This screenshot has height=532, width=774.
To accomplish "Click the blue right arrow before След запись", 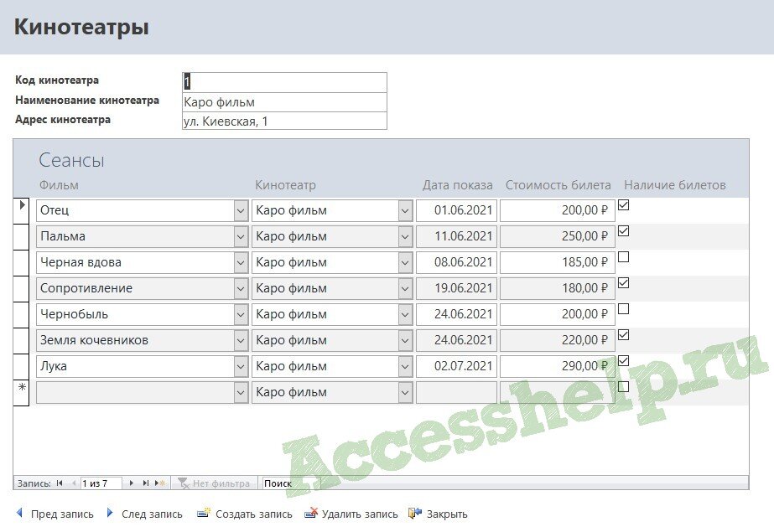I will pos(110,513).
